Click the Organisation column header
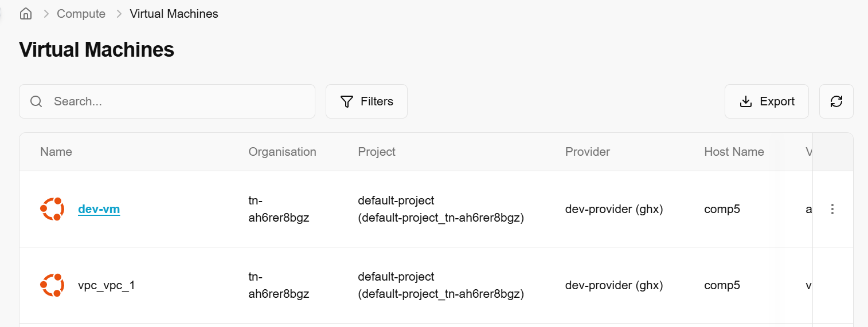The height and width of the screenshot is (327, 868). [282, 152]
